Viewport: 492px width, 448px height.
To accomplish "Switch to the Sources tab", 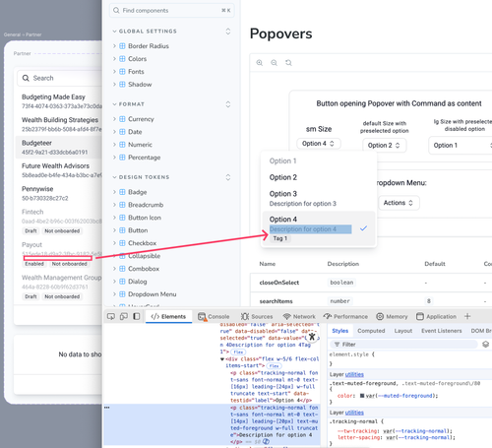I will pyautogui.click(x=257, y=316).
